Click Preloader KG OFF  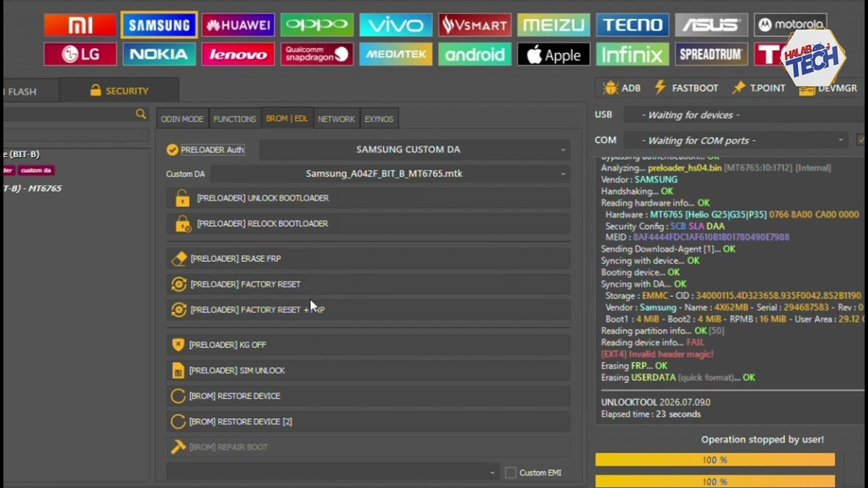368,345
